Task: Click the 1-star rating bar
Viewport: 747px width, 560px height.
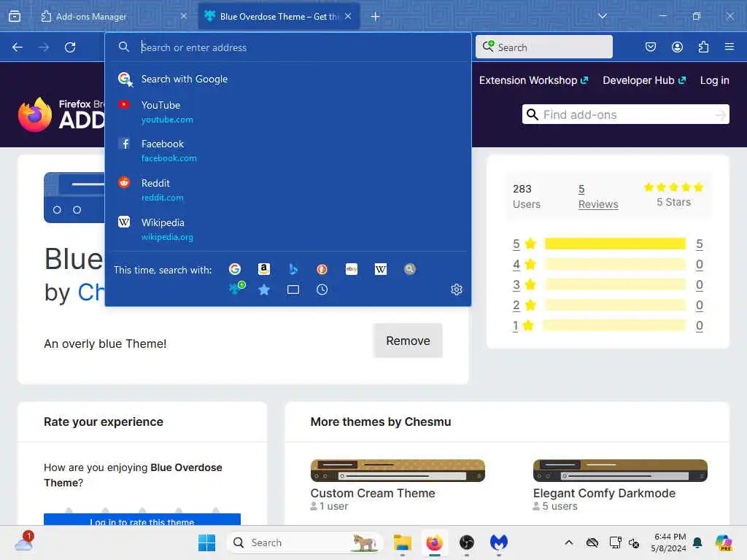Action: (615, 325)
